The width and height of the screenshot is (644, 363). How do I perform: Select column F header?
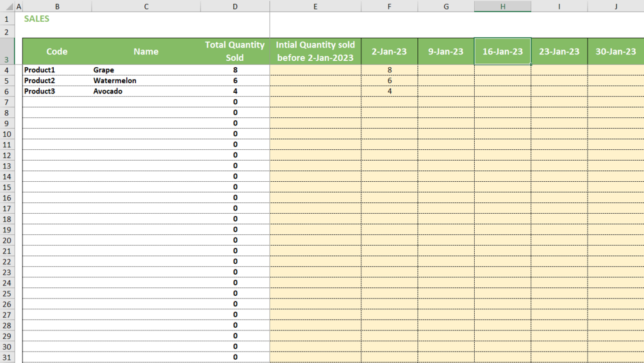390,6
